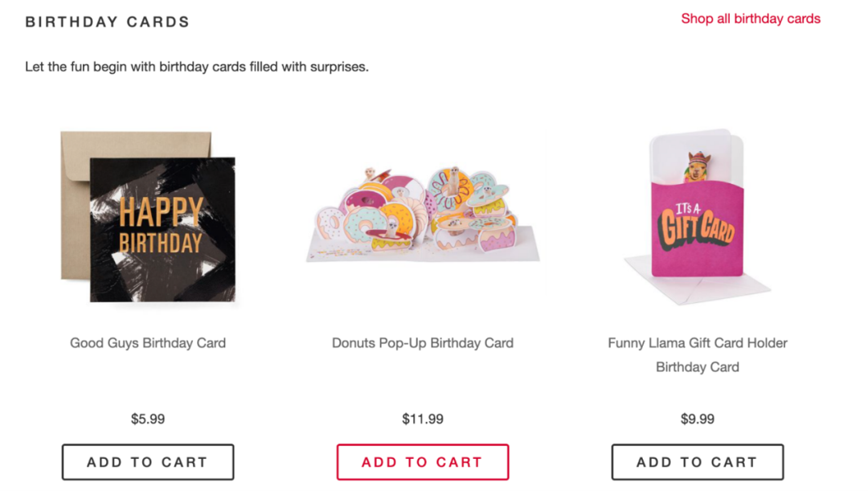
Task: Open the Donuts Pop-Up Birthday Card title link
Action: [423, 342]
